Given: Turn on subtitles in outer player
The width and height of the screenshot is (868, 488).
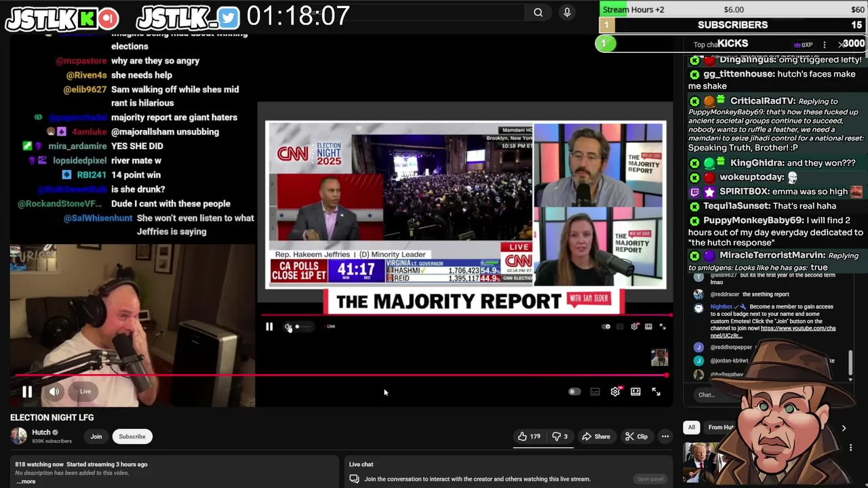Looking at the screenshot, I should [595, 392].
